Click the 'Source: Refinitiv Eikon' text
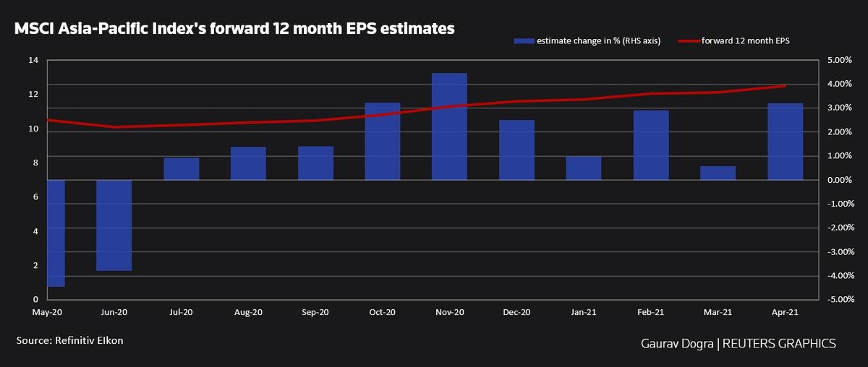Screen dimensions: 868x367 70,340
